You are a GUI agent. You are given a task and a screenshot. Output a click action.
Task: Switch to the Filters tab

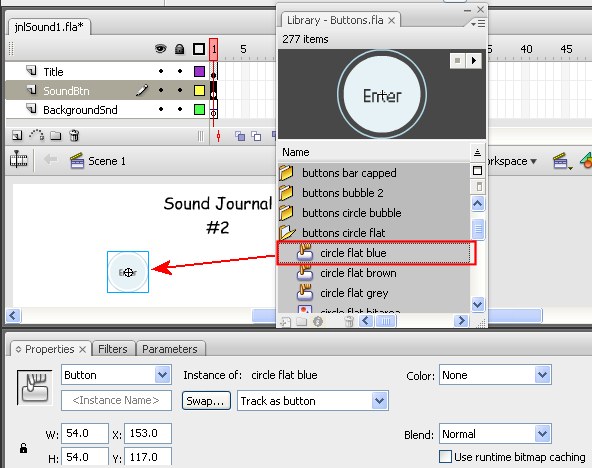pyautogui.click(x=113, y=349)
